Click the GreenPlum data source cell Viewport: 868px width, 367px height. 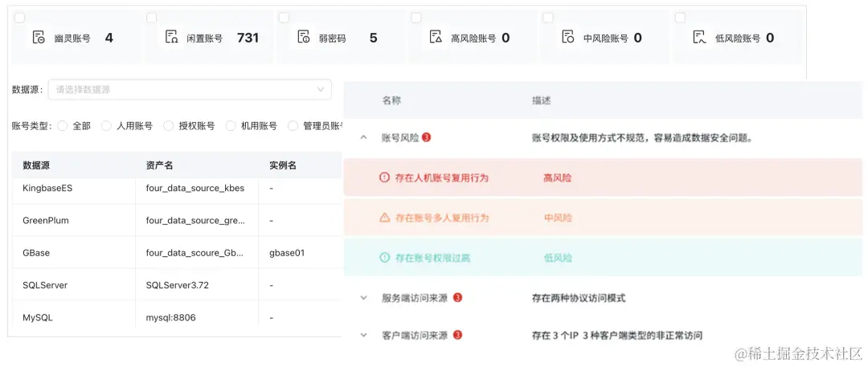tap(46, 220)
